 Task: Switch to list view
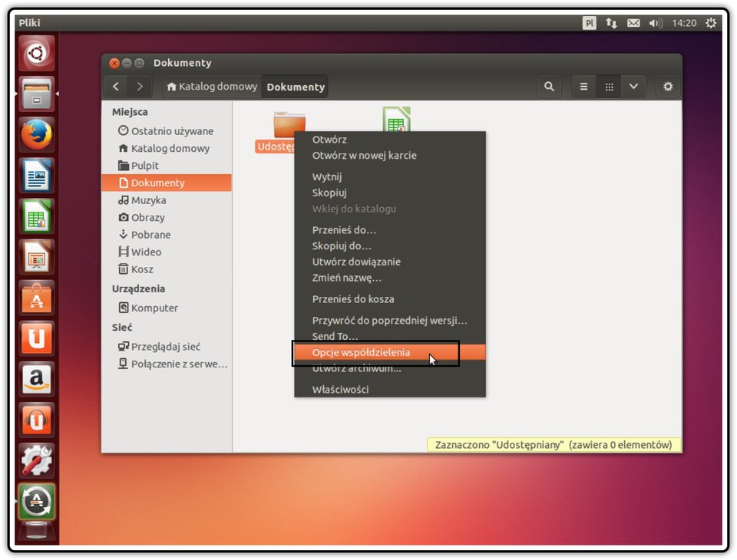click(x=583, y=87)
